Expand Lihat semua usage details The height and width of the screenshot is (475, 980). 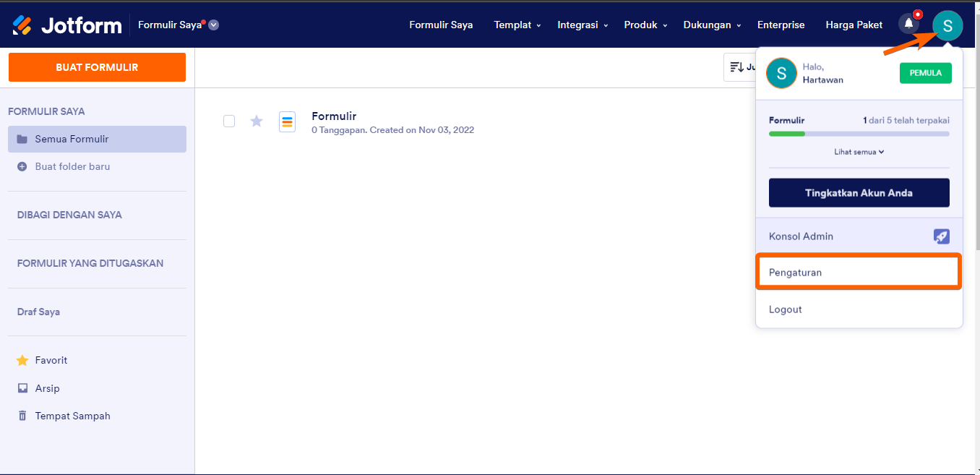859,152
